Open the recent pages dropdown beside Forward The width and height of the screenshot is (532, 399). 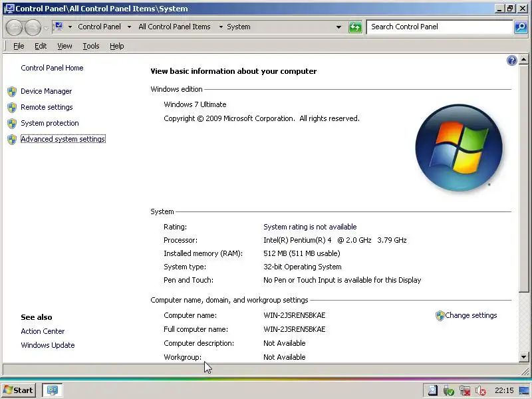(x=46, y=28)
